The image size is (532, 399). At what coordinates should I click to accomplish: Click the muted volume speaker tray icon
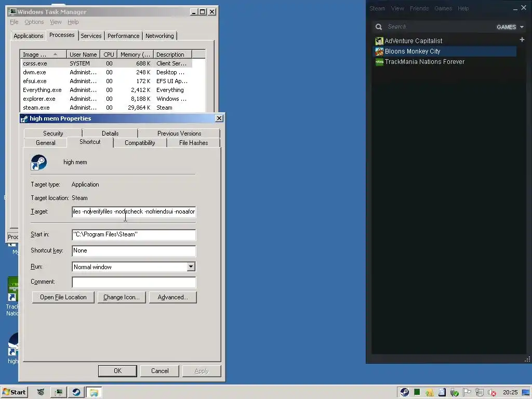tap(491, 393)
